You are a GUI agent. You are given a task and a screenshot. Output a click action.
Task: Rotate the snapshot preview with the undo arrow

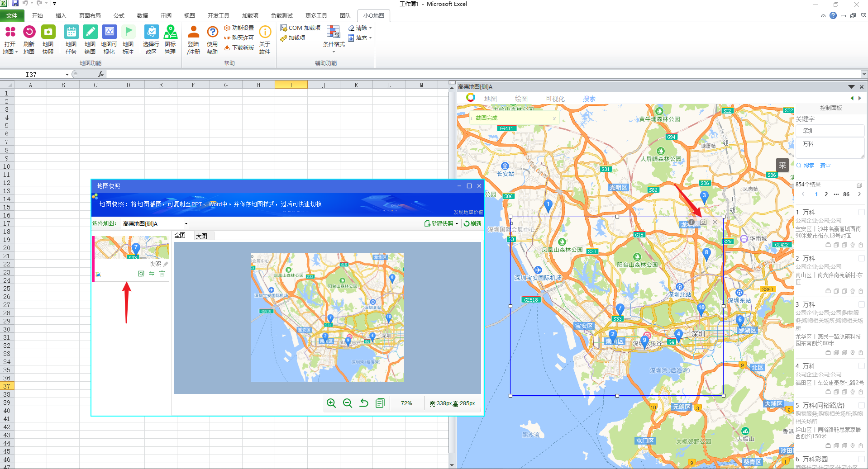coord(364,403)
